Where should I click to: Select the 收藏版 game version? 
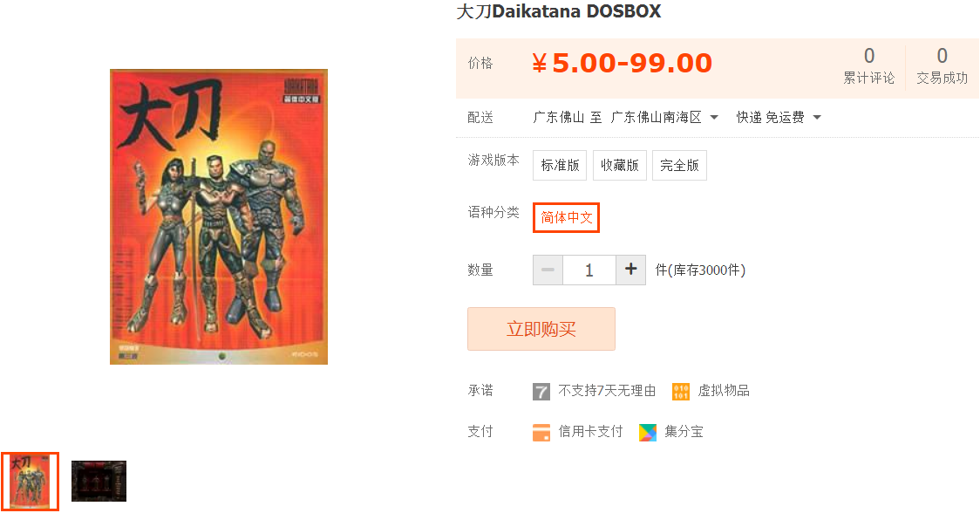pos(619,165)
